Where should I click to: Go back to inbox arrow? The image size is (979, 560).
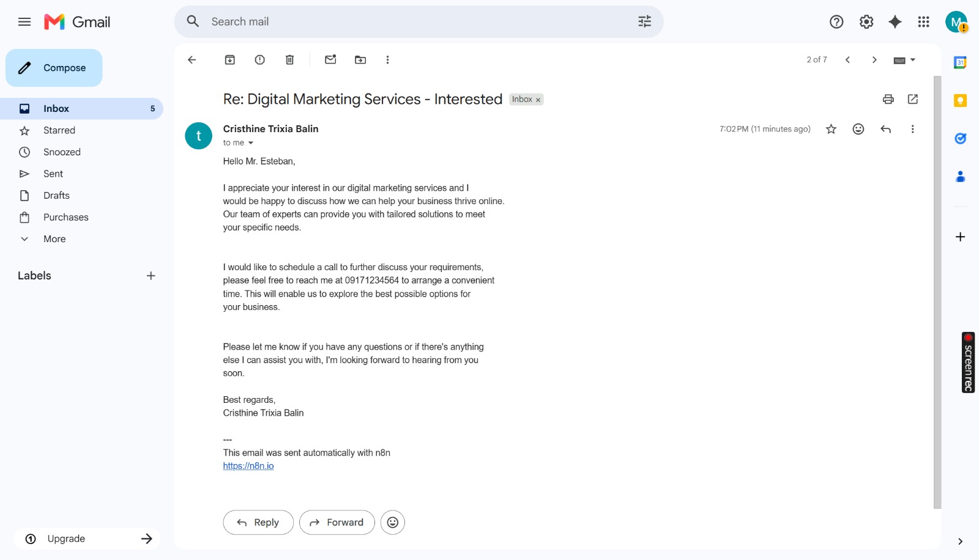pos(192,60)
